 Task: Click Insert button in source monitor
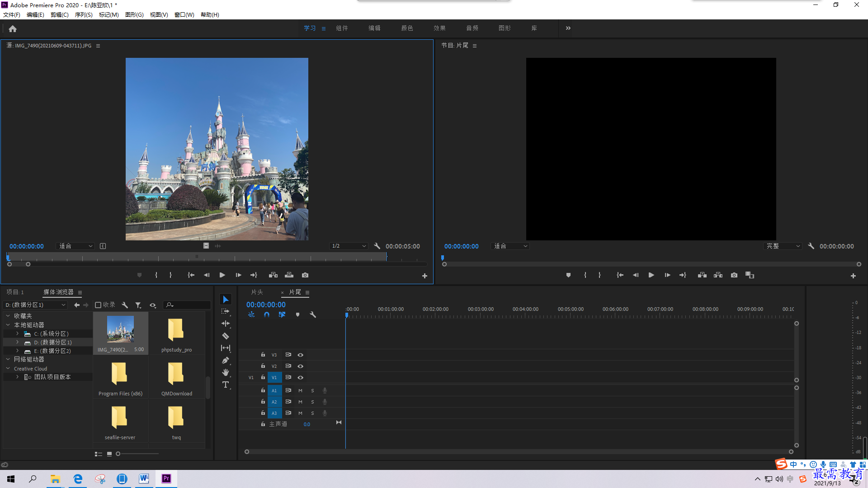tap(273, 275)
